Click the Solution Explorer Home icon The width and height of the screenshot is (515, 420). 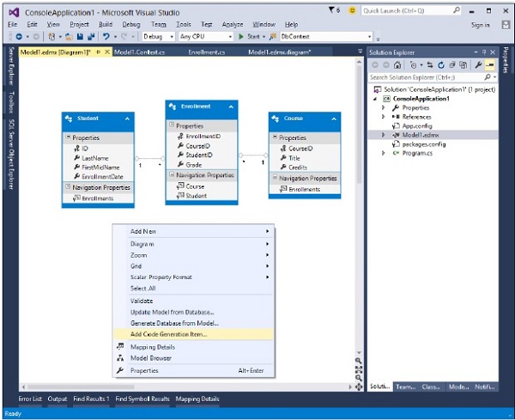pos(397,65)
